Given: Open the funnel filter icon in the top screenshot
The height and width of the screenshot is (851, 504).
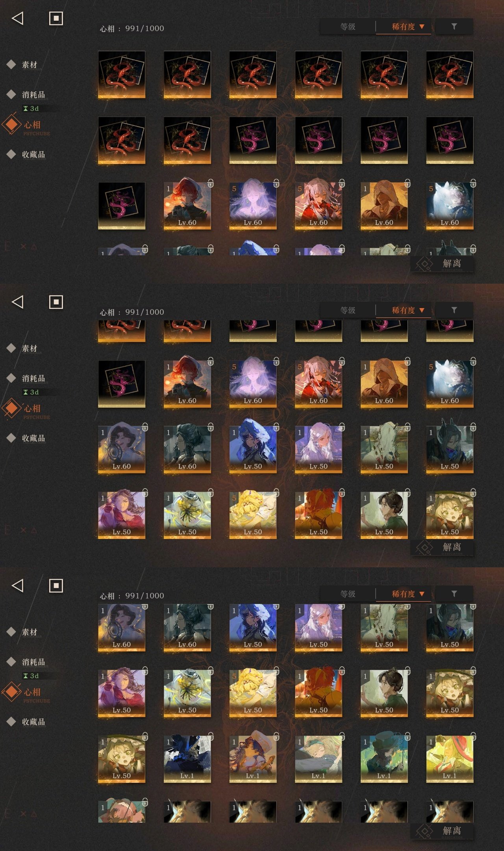Looking at the screenshot, I should [x=454, y=26].
